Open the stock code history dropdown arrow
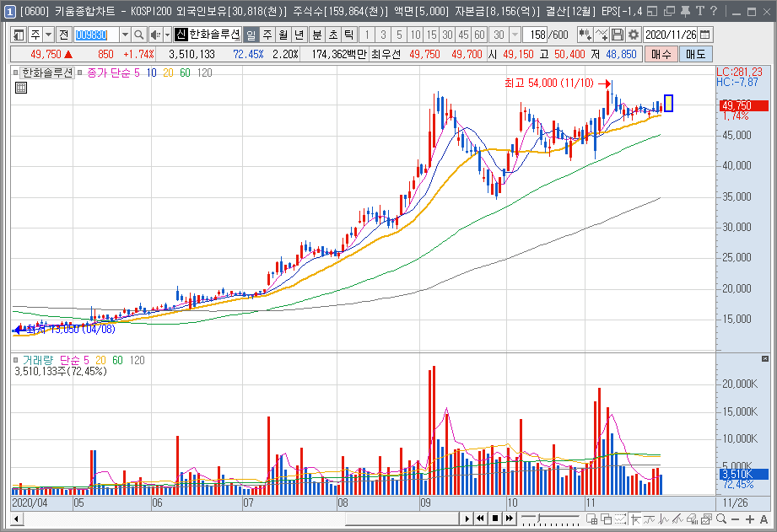The image size is (777, 532). (x=126, y=35)
